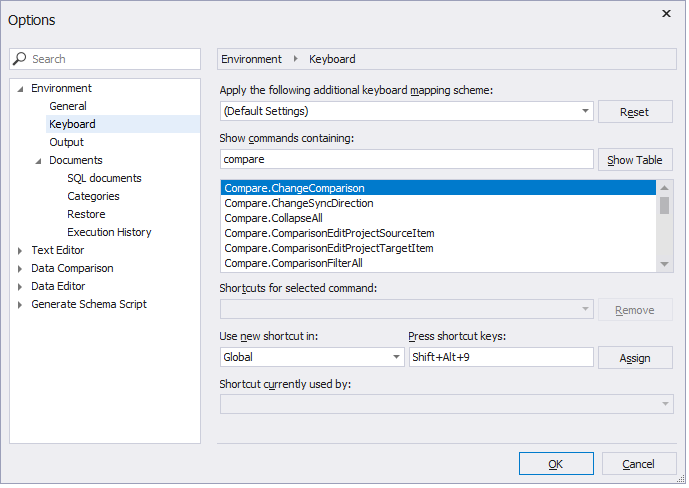Select Compare.ComparisonEditProjectTargetItem command

[438, 248]
